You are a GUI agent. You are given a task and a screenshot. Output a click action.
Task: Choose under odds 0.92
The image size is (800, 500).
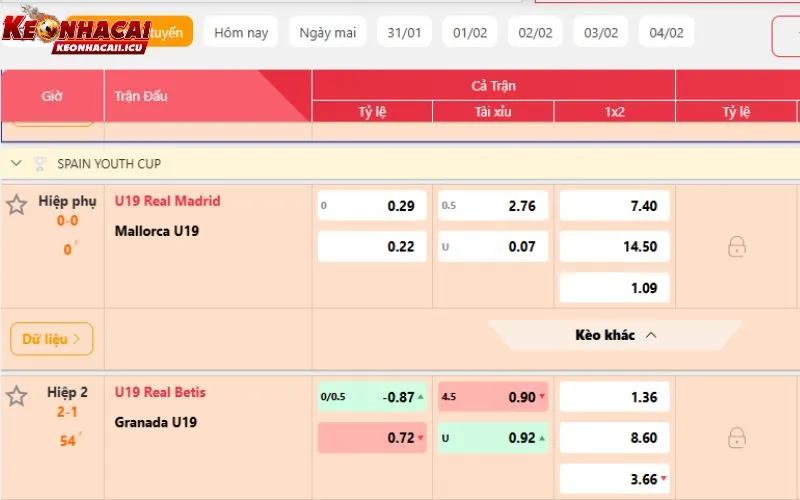[493, 438]
